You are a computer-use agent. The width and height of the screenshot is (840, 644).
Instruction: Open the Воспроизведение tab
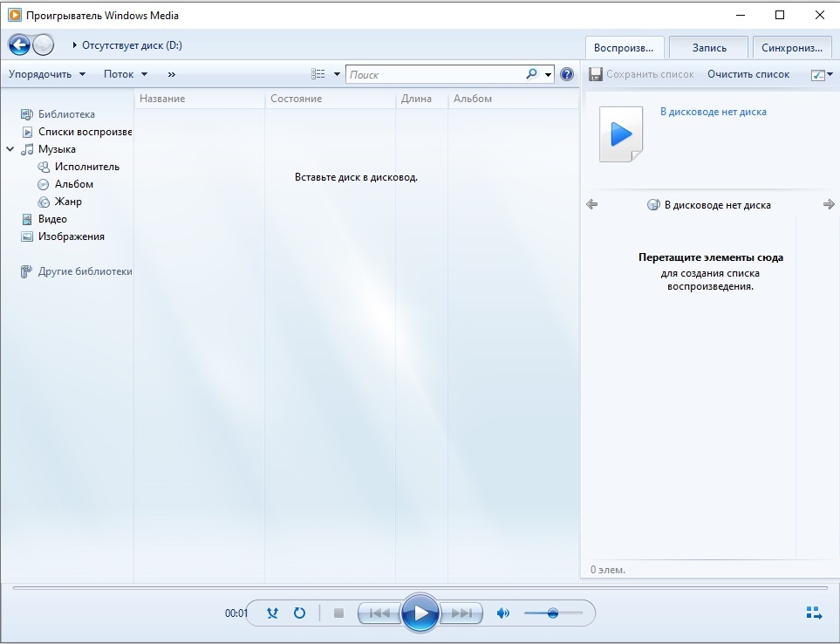(x=624, y=48)
